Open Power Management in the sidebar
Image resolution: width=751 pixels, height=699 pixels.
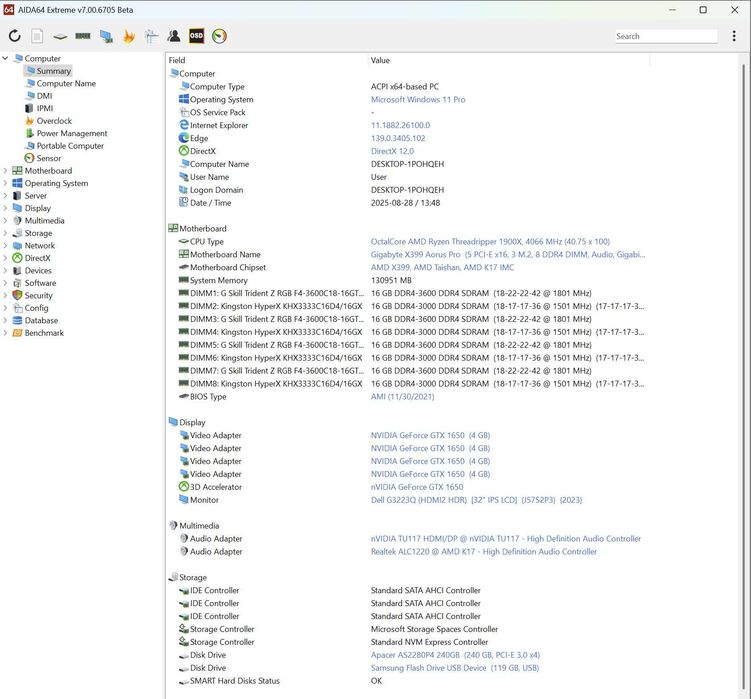[x=66, y=133]
